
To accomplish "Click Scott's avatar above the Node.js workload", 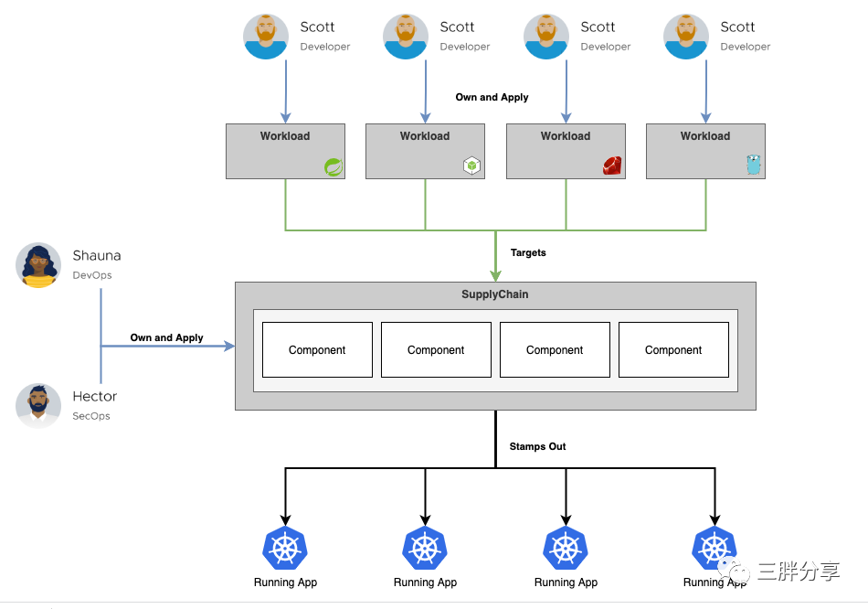I will pos(406,37).
